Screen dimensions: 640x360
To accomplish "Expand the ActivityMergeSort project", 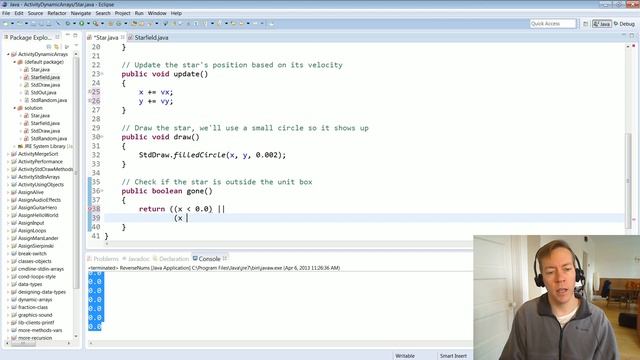I will click(x=8, y=154).
